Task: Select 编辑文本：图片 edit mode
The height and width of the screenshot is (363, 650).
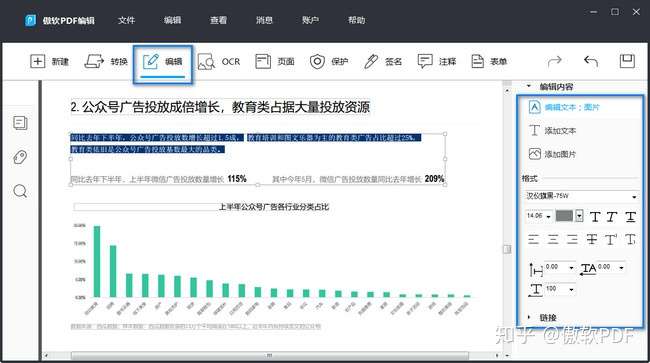Action: [x=564, y=107]
